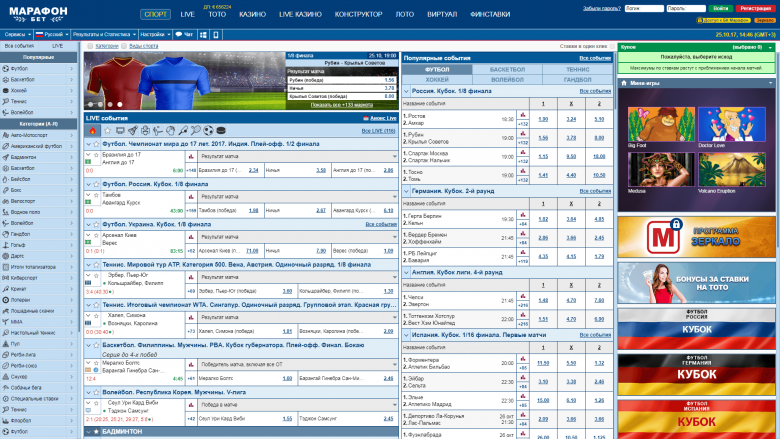Viewport: 780px width, 439px height.
Task: Select the hot events flame filter icon
Action: 93,131
